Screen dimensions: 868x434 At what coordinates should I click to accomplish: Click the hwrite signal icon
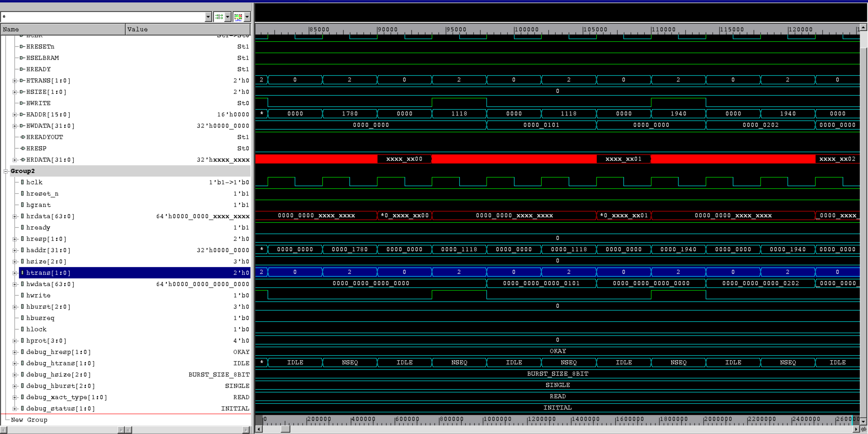tap(22, 295)
